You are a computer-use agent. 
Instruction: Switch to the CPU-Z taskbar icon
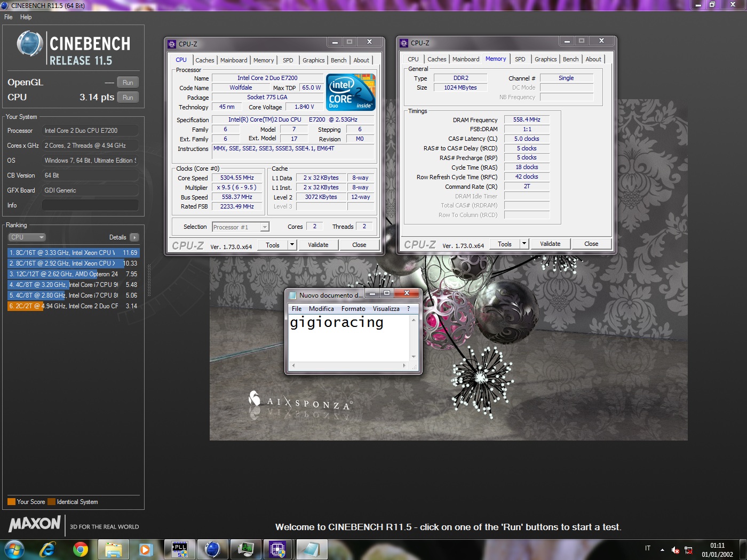[278, 549]
